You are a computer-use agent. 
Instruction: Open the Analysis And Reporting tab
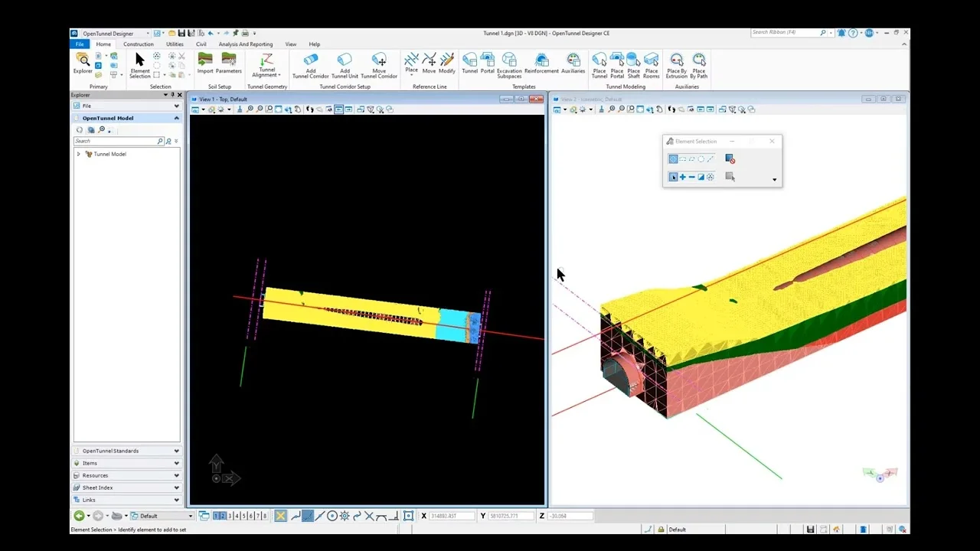(246, 44)
